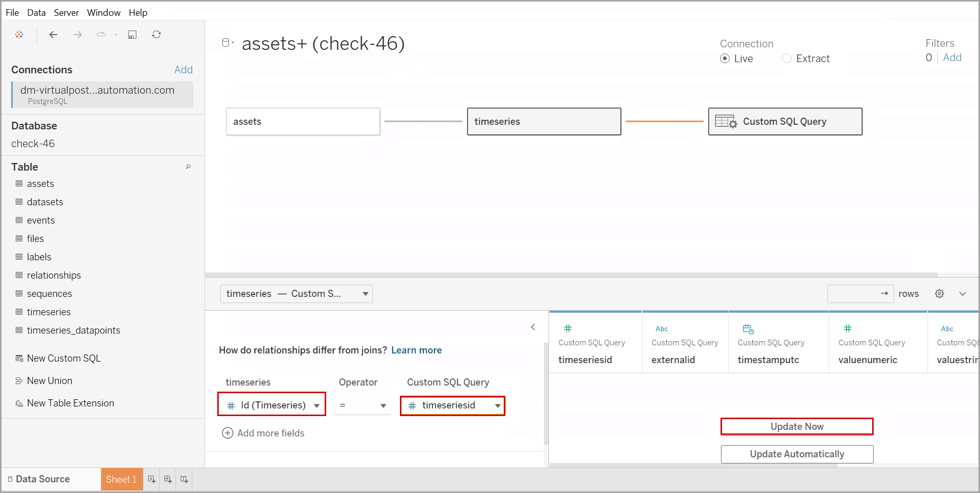Image resolution: width=980 pixels, height=493 pixels.
Task: Select the Custom SQL Query table box
Action: click(785, 122)
